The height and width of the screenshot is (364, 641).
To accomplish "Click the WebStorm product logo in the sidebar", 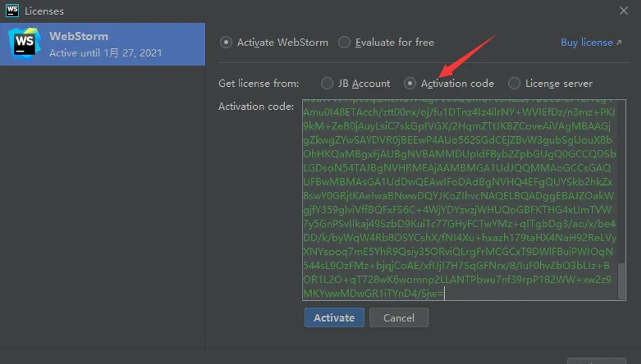I will 24,44.
